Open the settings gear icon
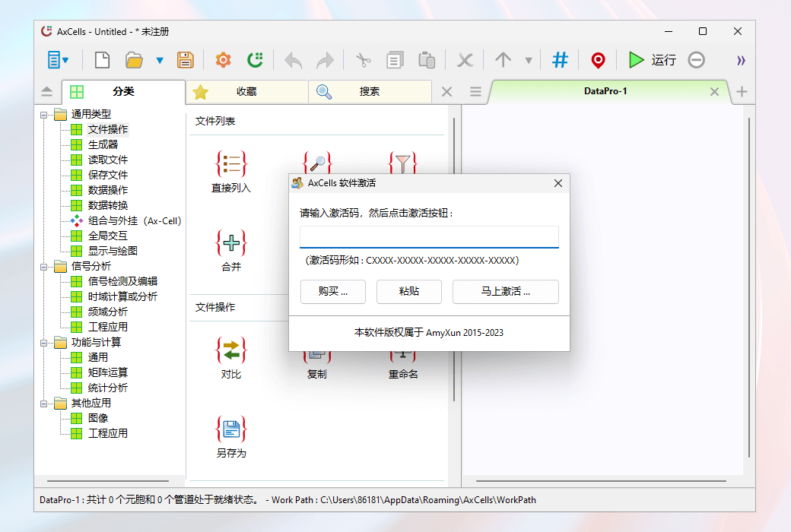The height and width of the screenshot is (532, 791). click(x=224, y=60)
